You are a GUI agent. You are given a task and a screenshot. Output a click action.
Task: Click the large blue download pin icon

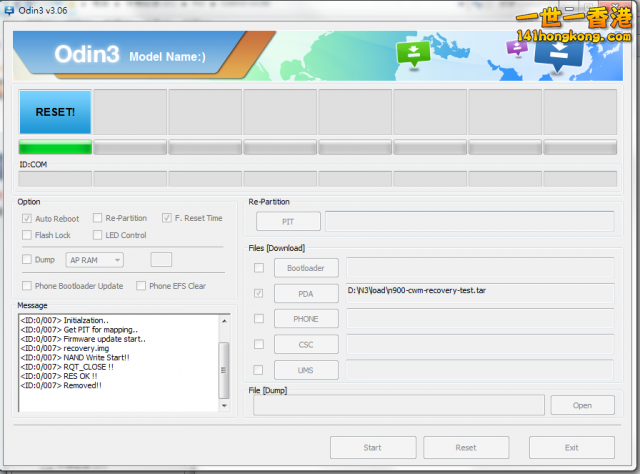(558, 55)
